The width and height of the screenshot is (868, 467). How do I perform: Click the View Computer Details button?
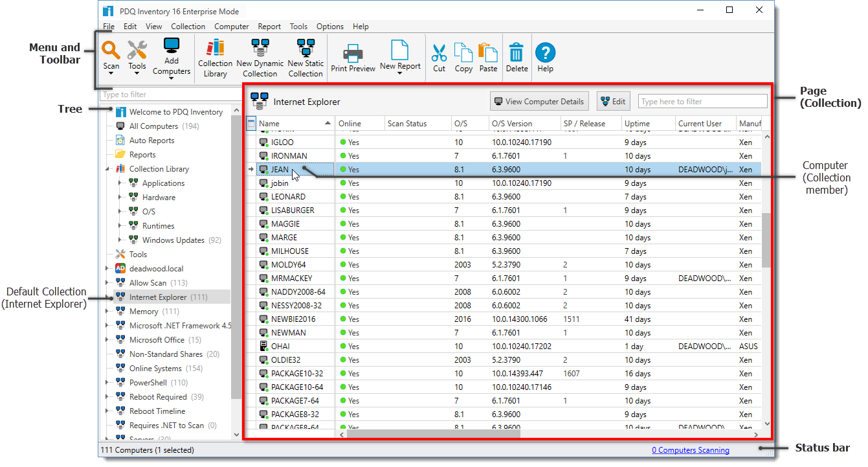point(539,101)
